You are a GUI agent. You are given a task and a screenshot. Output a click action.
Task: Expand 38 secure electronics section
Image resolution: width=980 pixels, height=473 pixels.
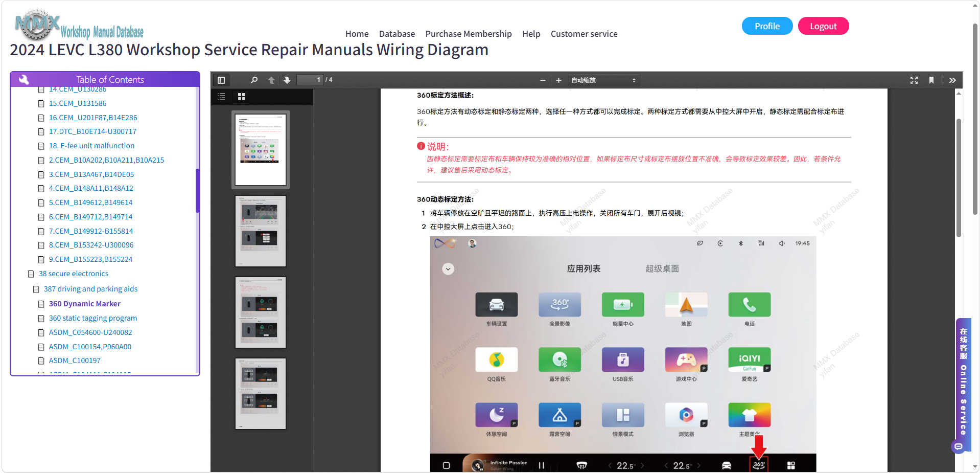tap(74, 274)
